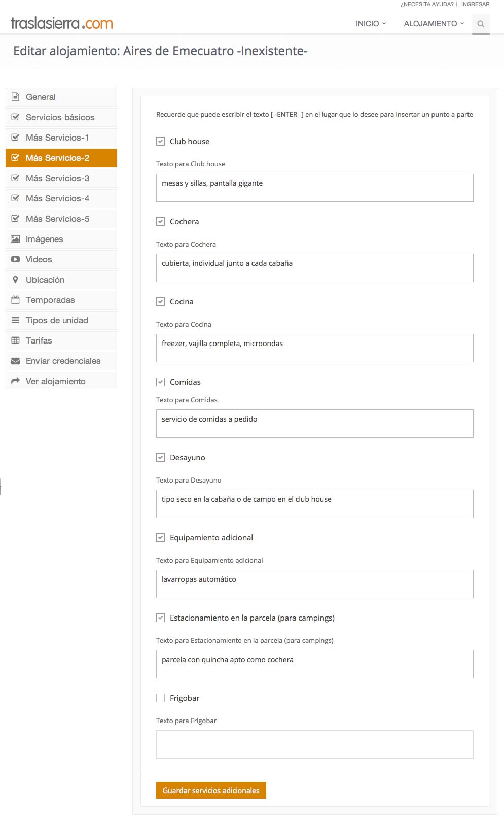Click the Ubicación map pin icon
The height and width of the screenshot is (823, 504).
point(15,280)
